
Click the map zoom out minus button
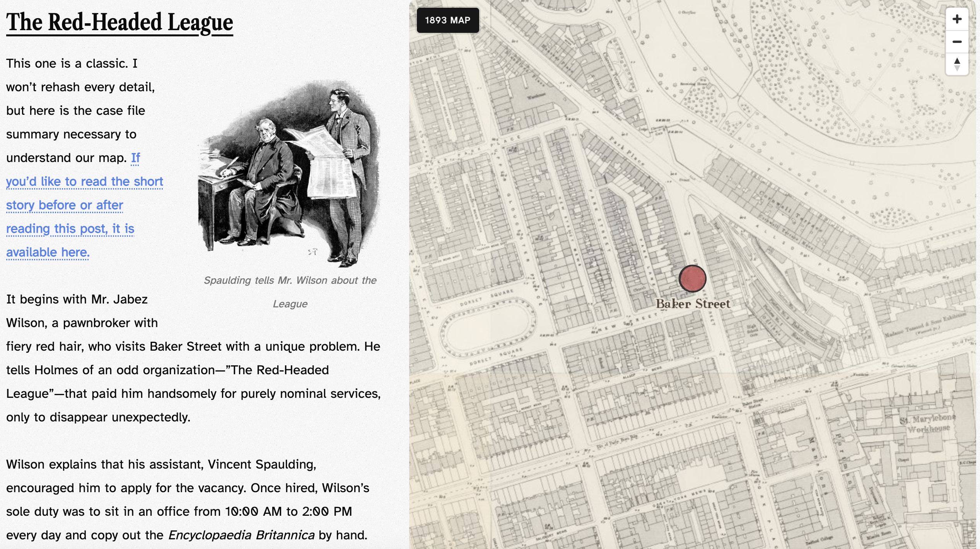tap(957, 42)
